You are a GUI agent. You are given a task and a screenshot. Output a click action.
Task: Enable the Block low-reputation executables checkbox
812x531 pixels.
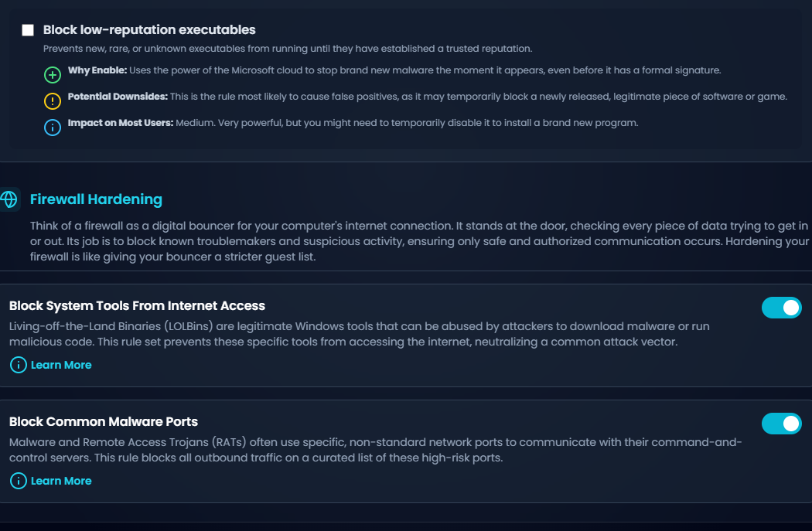pos(28,30)
